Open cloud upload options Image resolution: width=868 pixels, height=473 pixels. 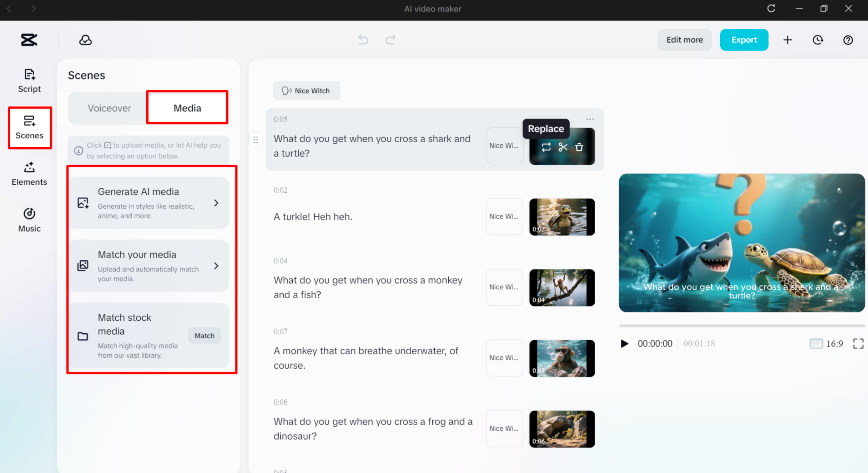[85, 40]
